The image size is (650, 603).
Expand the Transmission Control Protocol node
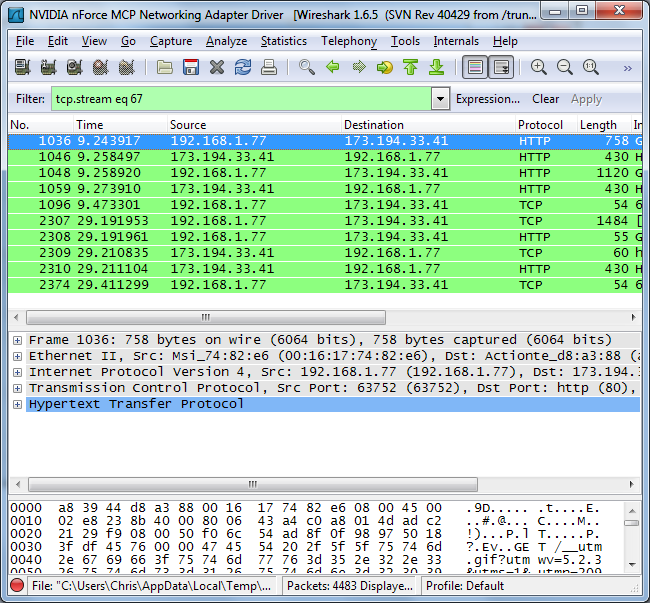pyautogui.click(x=17, y=388)
